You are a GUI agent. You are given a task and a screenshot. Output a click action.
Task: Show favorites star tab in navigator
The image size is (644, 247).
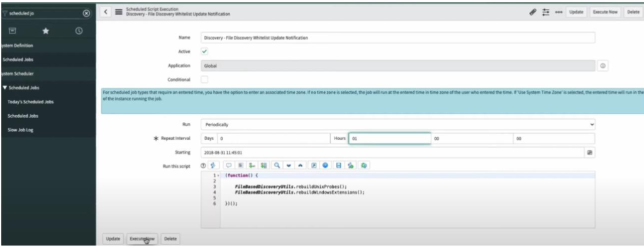pos(46,31)
